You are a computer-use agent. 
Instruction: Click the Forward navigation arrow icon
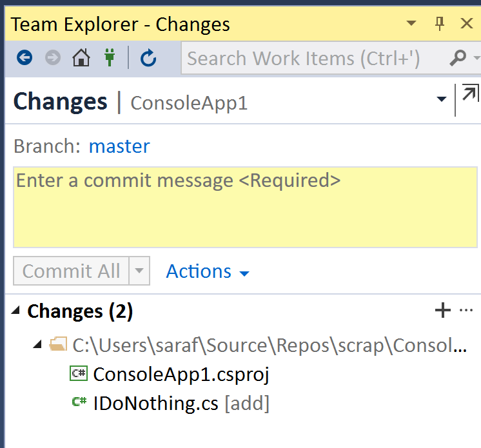pos(53,59)
